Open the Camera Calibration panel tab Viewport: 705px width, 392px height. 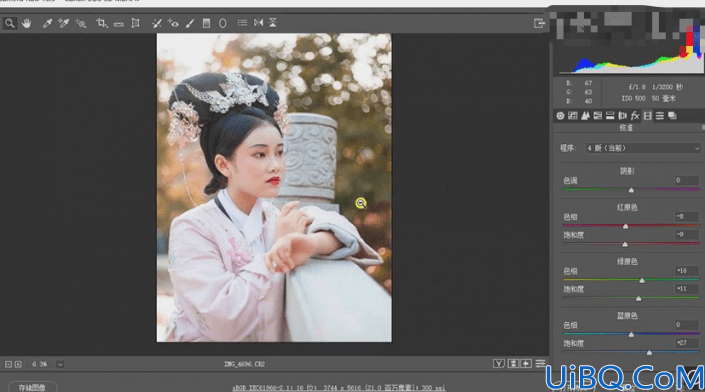tap(647, 116)
